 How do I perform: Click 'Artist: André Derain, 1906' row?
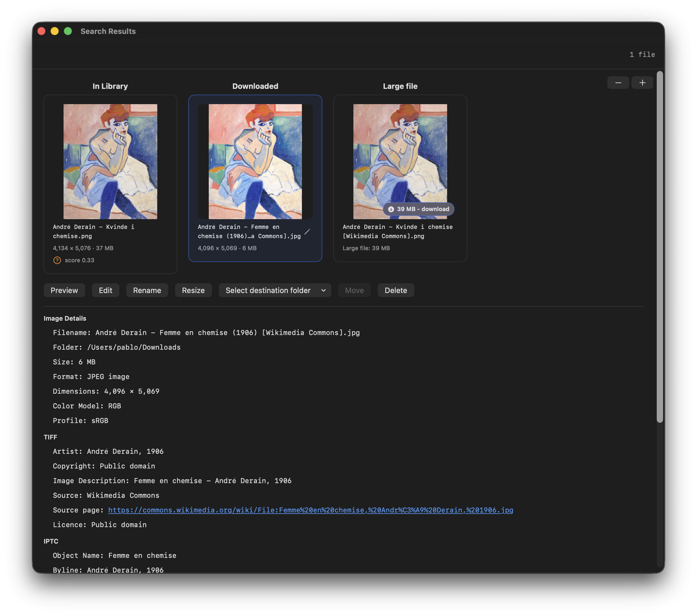pyautogui.click(x=108, y=451)
